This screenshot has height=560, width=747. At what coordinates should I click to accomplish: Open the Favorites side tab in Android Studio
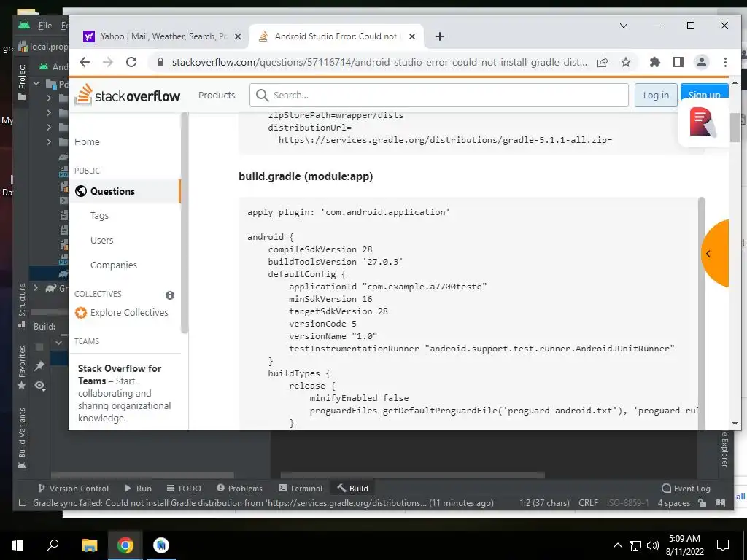click(x=21, y=367)
